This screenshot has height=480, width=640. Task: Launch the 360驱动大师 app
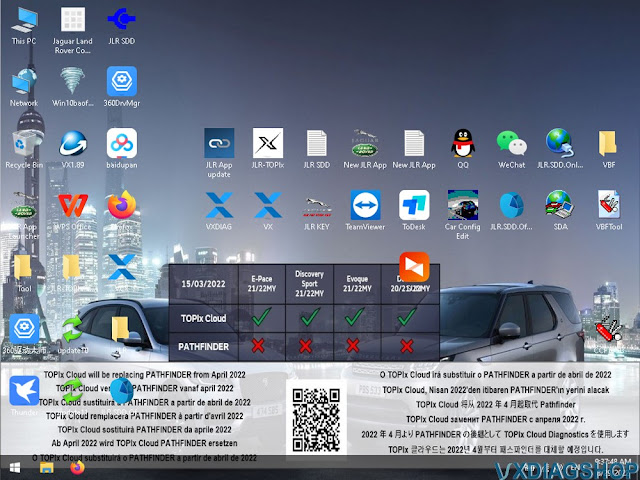click(24, 335)
